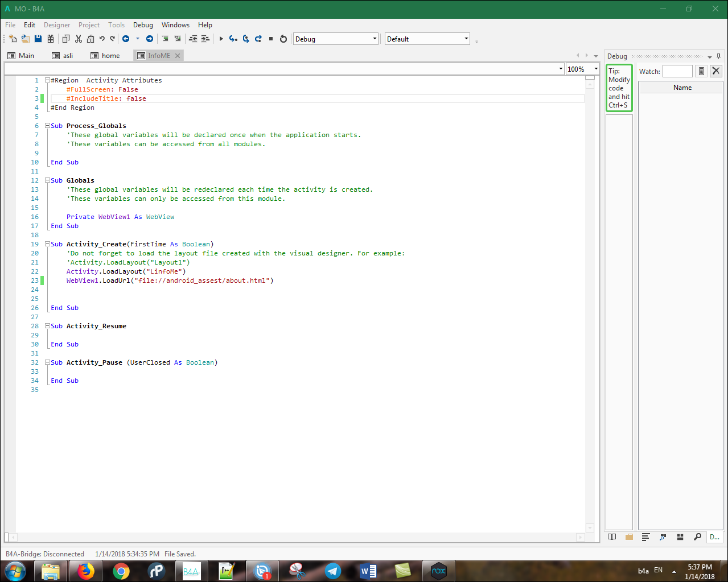
Task: Open the Debug build configuration dropdown
Action: [375, 39]
